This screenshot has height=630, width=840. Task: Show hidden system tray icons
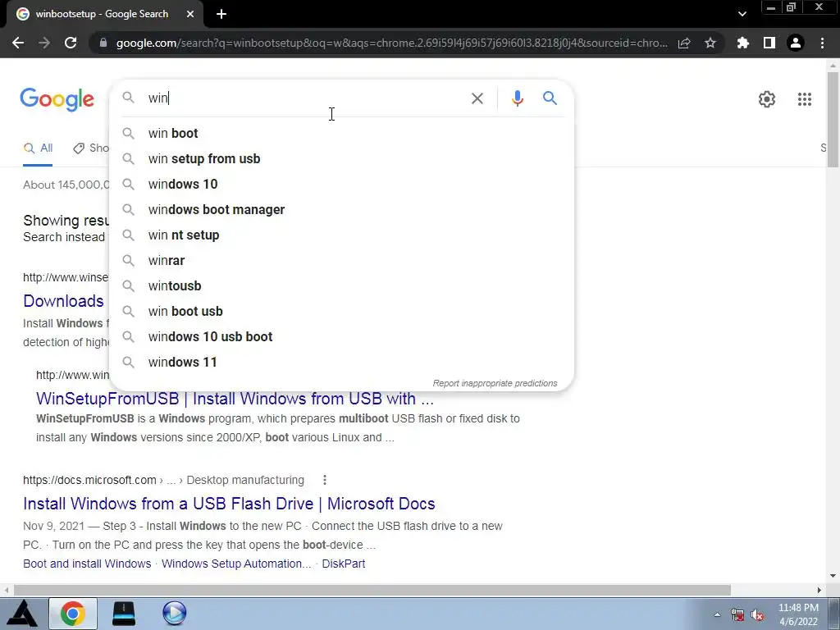tap(717, 614)
